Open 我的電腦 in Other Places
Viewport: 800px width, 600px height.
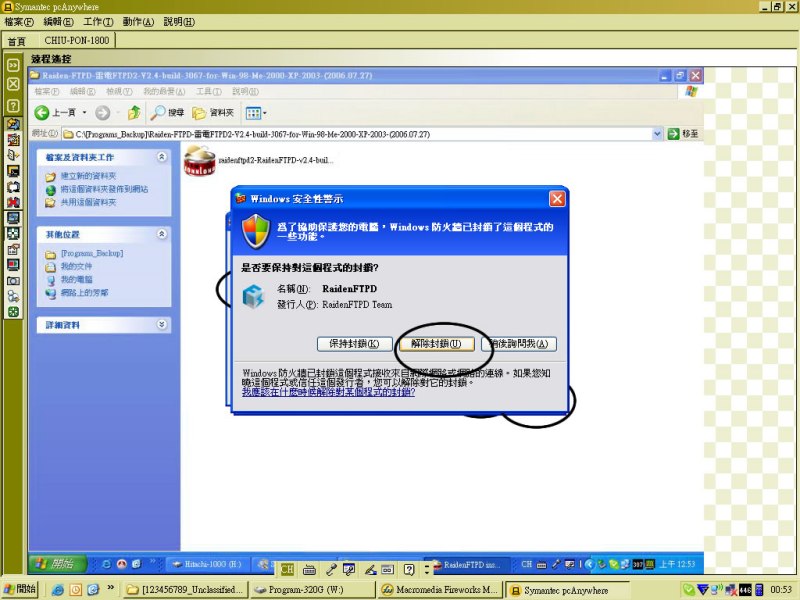(x=77, y=280)
